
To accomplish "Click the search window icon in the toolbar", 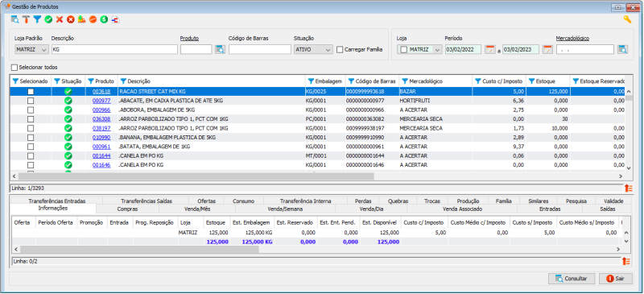I will coord(15,19).
